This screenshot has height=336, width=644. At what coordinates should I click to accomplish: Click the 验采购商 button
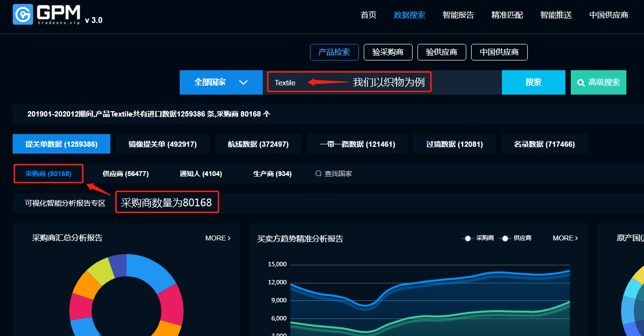click(x=388, y=52)
